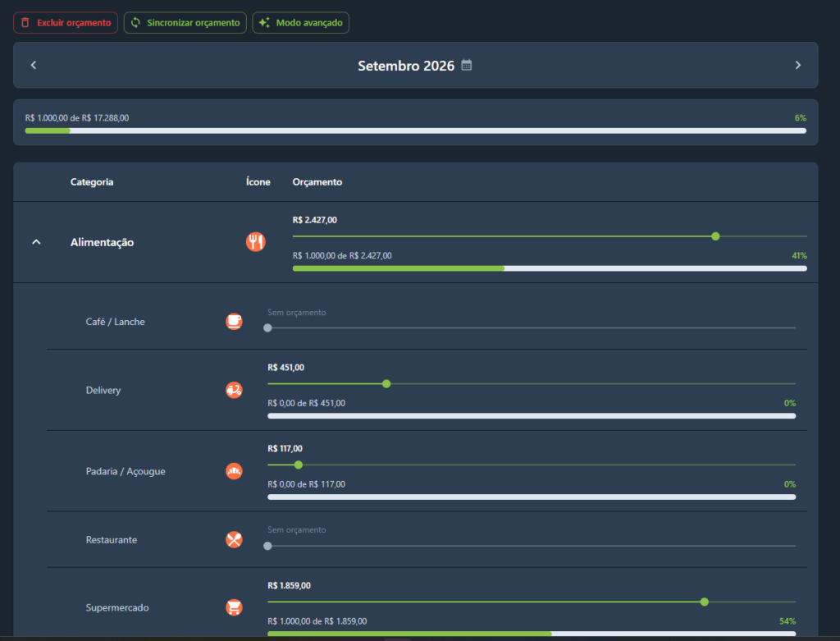The height and width of the screenshot is (641, 840).
Task: Click Excluir orçamento button
Action: [x=66, y=22]
